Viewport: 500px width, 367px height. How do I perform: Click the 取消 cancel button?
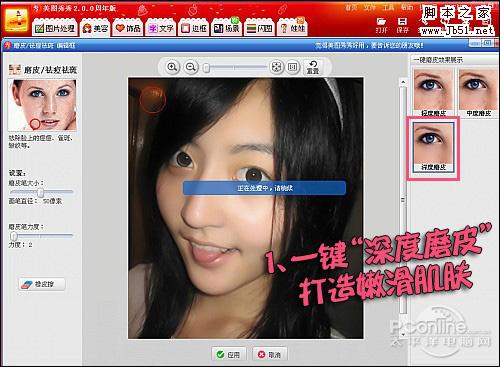tap(270, 354)
